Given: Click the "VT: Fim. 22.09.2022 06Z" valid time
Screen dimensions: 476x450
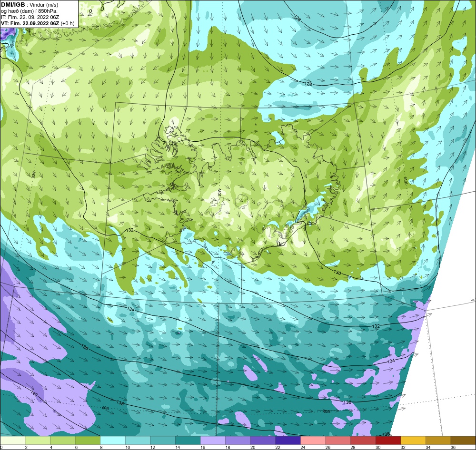Looking at the screenshot, I should [x=30, y=23].
